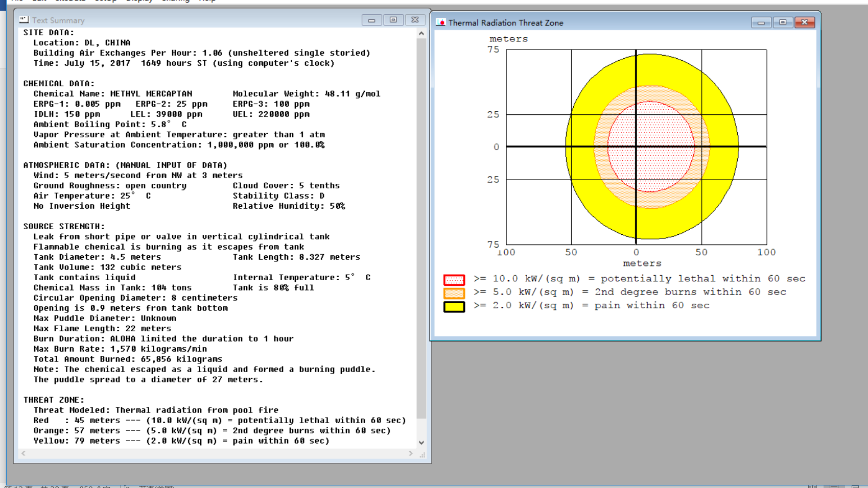Image resolution: width=868 pixels, height=488 pixels.
Task: Close the Thermal Radiation Threat Zone window
Action: pos(805,22)
